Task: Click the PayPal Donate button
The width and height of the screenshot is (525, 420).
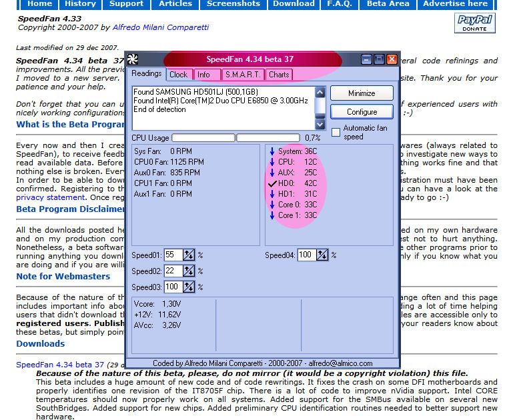Action: tap(474, 23)
